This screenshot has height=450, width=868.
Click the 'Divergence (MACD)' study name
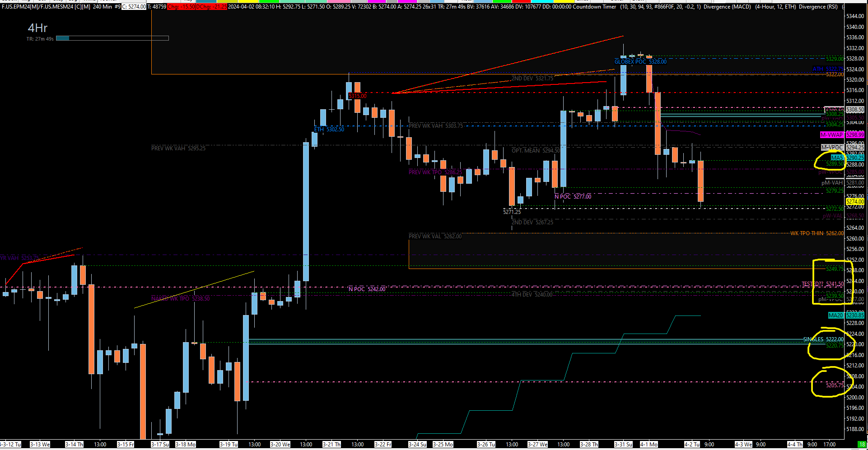727,7
